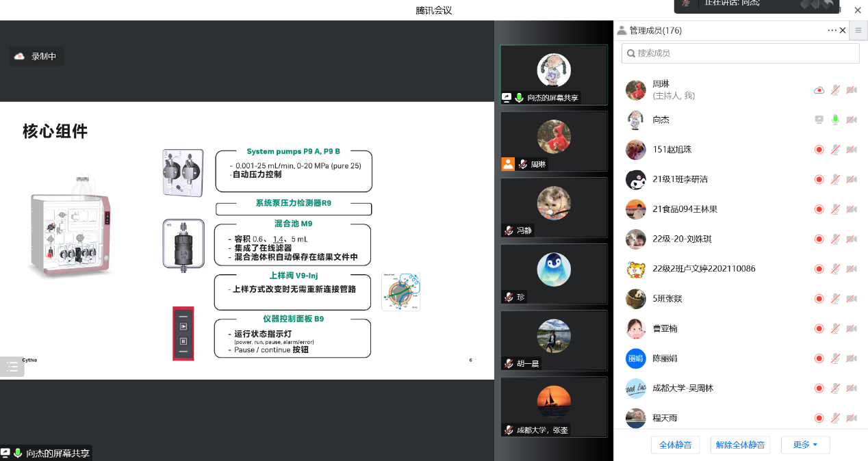This screenshot has width=868, height=461.
Task: Click the green microphone icon for 向杰
Action: [835, 120]
